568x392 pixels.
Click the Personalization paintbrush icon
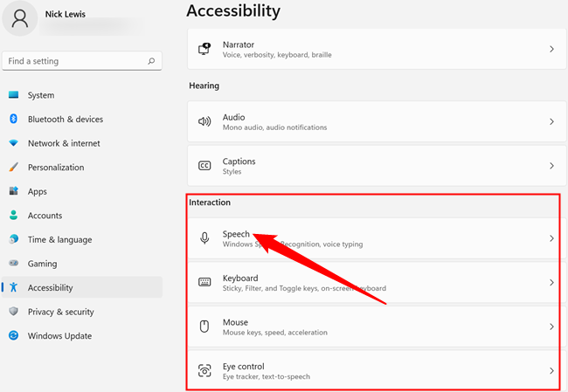tap(13, 167)
